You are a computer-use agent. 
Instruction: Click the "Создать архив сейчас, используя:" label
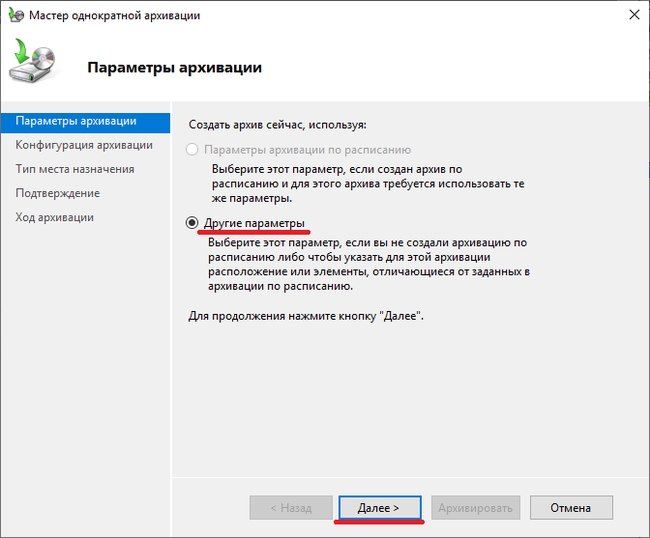[278, 125]
